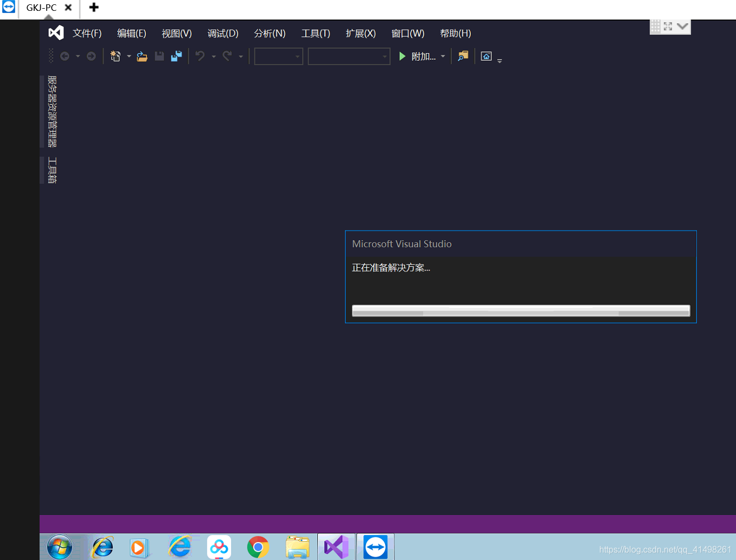This screenshot has height=560, width=736.
Task: Add a new TeamViewer session tab
Action: coord(94,8)
